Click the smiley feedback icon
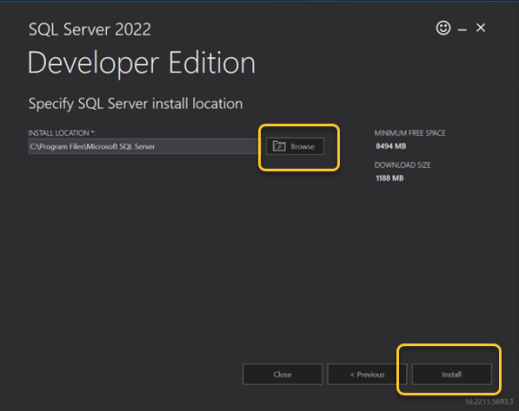 click(443, 28)
